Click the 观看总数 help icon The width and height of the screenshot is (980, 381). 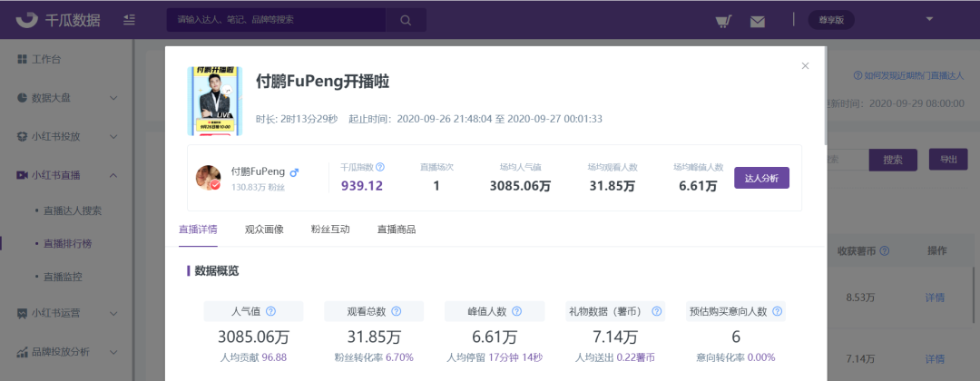[396, 311]
